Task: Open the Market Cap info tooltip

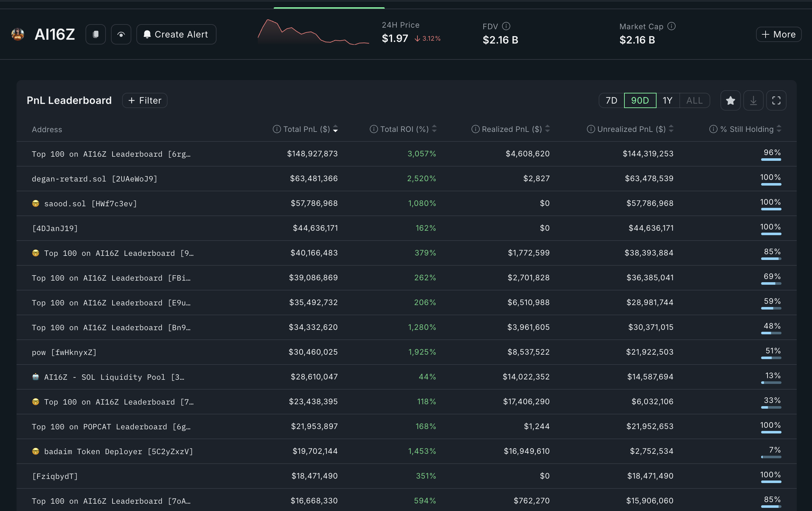Action: click(671, 26)
